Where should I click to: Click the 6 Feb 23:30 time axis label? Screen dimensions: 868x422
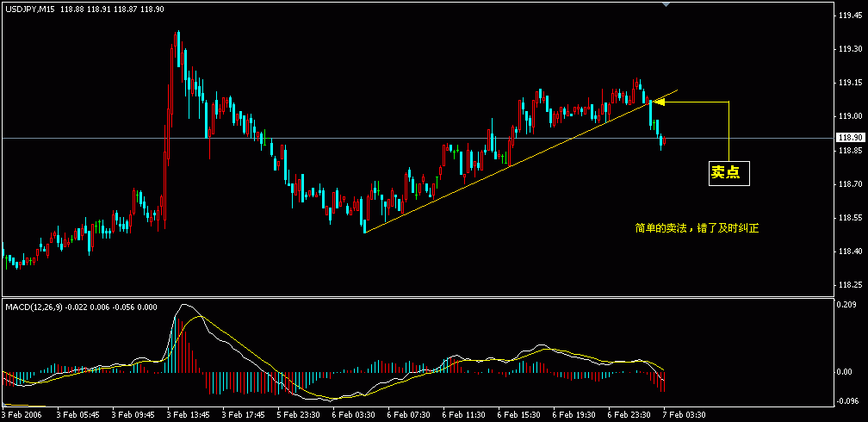pos(629,415)
